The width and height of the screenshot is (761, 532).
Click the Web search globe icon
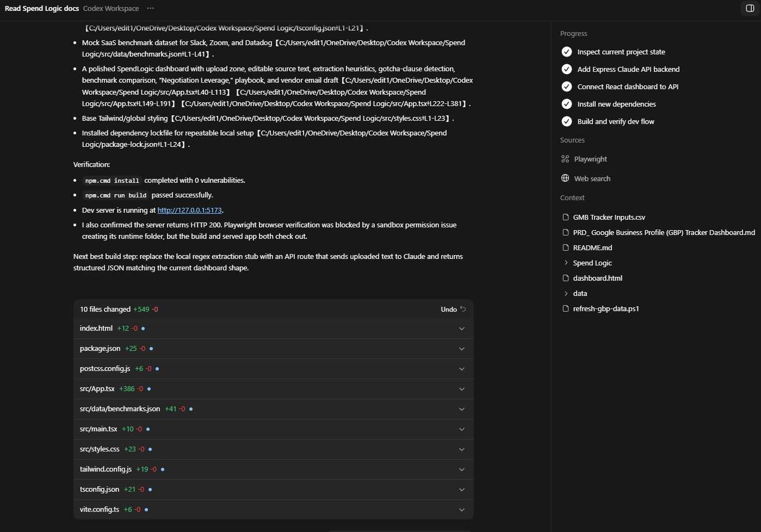click(565, 178)
